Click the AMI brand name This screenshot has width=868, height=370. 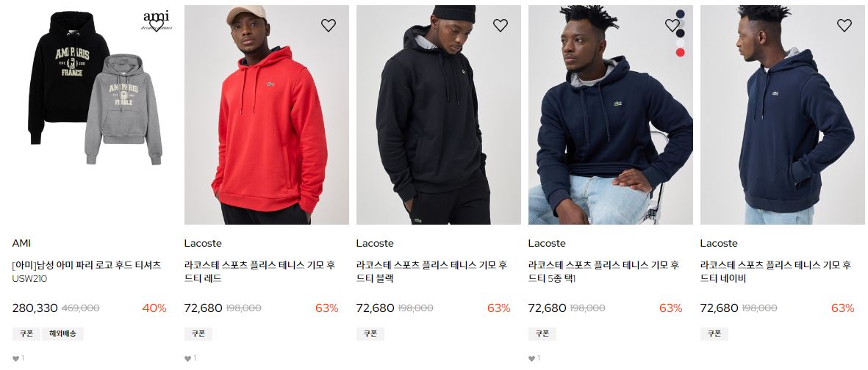click(x=21, y=243)
